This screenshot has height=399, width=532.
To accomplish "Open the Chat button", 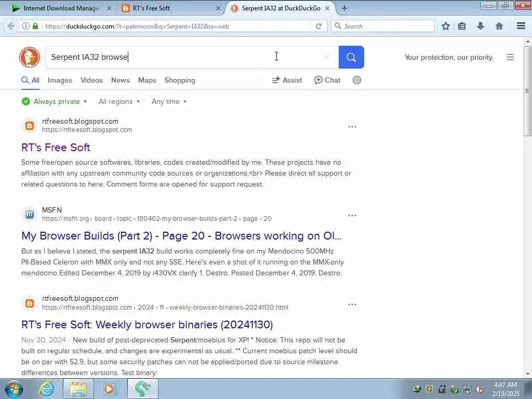I will [x=327, y=80].
